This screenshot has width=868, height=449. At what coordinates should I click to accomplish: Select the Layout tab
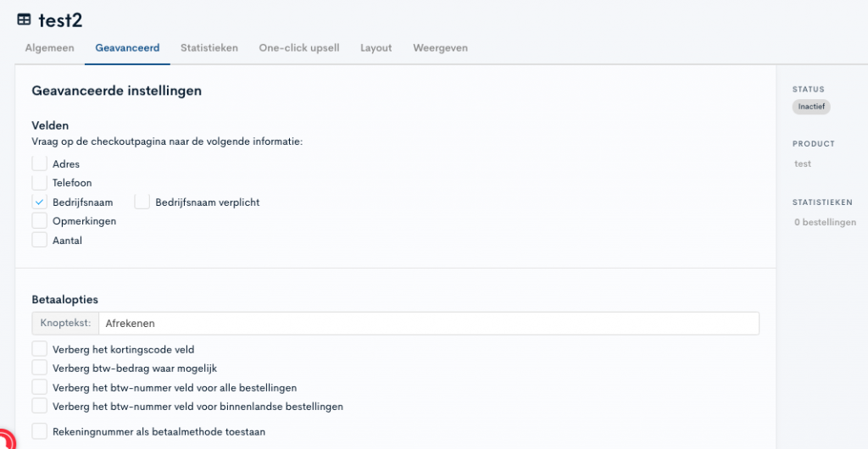(x=376, y=48)
